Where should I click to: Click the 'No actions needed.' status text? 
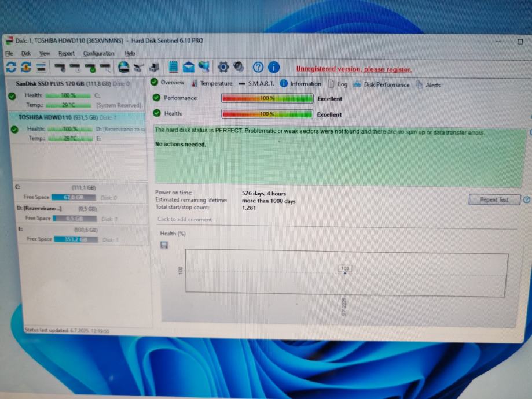point(181,144)
